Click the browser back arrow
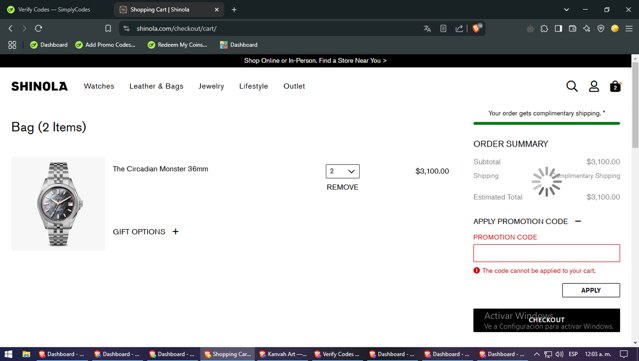Viewport: 639px width, 361px height. click(x=11, y=29)
